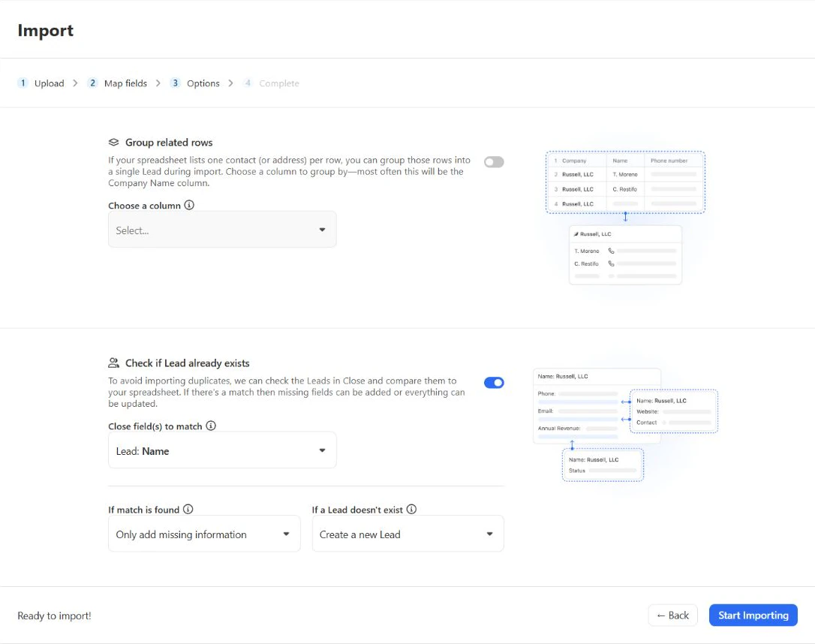The image size is (815, 644).
Task: Go to the Map fields step
Action: 125,83
